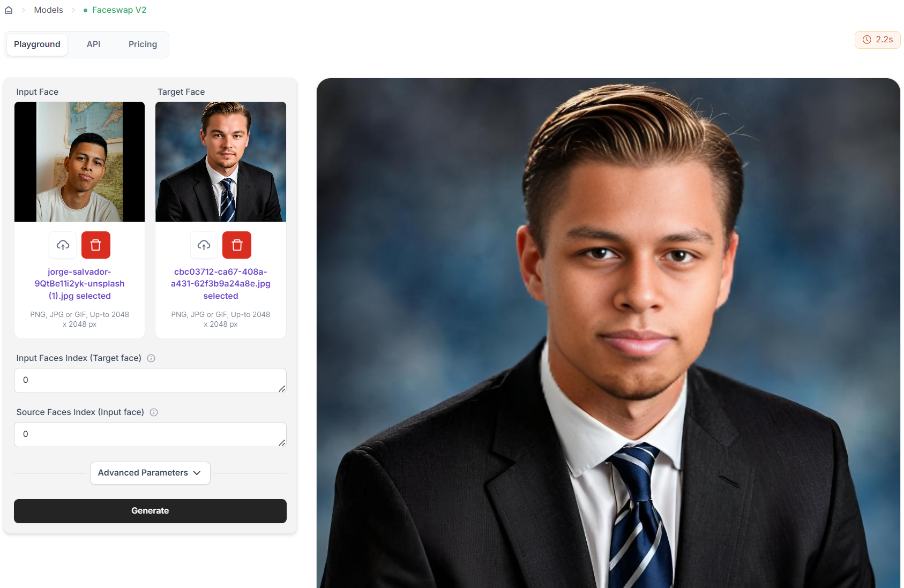Click the generated face swap result image

pyautogui.click(x=608, y=333)
